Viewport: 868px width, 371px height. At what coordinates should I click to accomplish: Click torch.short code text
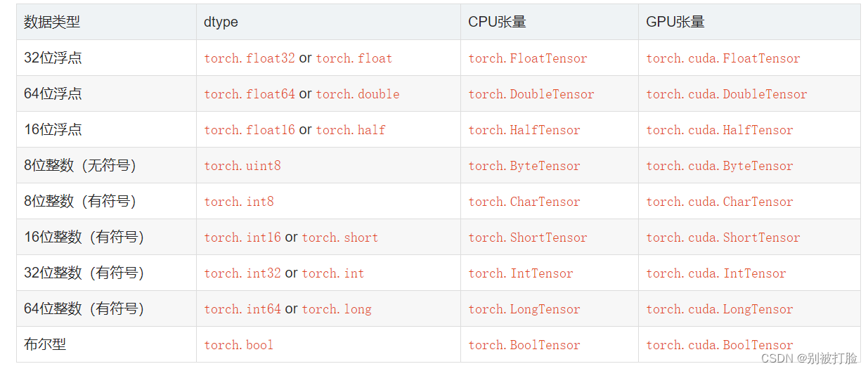pos(340,237)
